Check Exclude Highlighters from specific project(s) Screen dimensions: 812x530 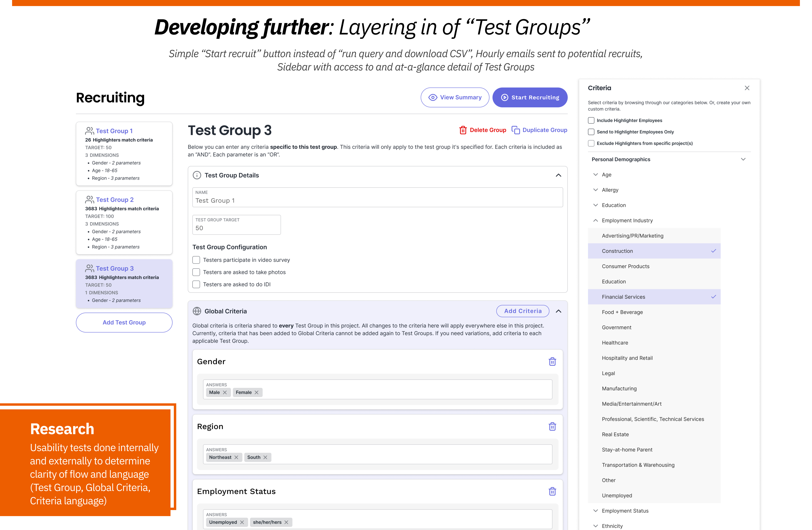click(x=591, y=143)
